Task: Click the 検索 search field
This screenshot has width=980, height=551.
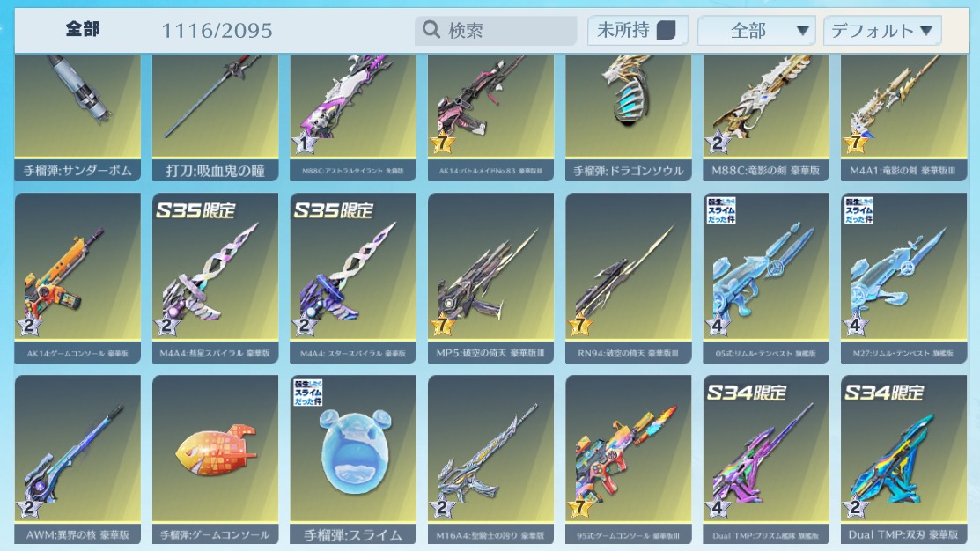Action: click(x=496, y=30)
